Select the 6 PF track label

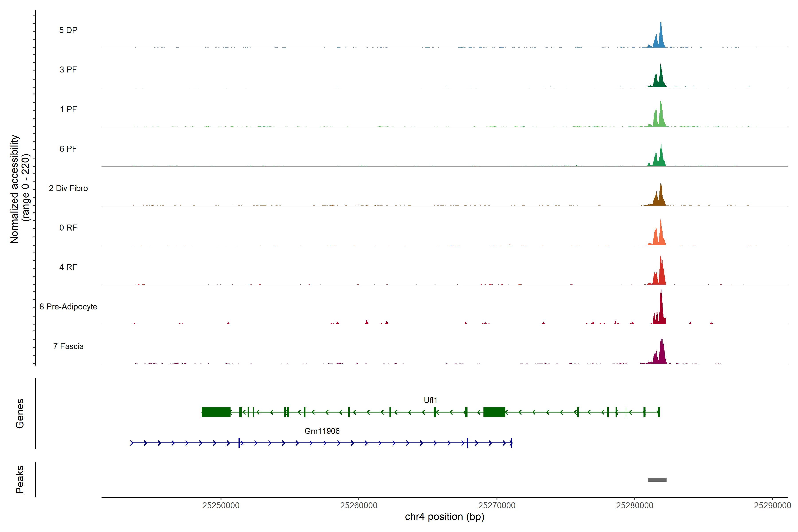tap(68, 149)
